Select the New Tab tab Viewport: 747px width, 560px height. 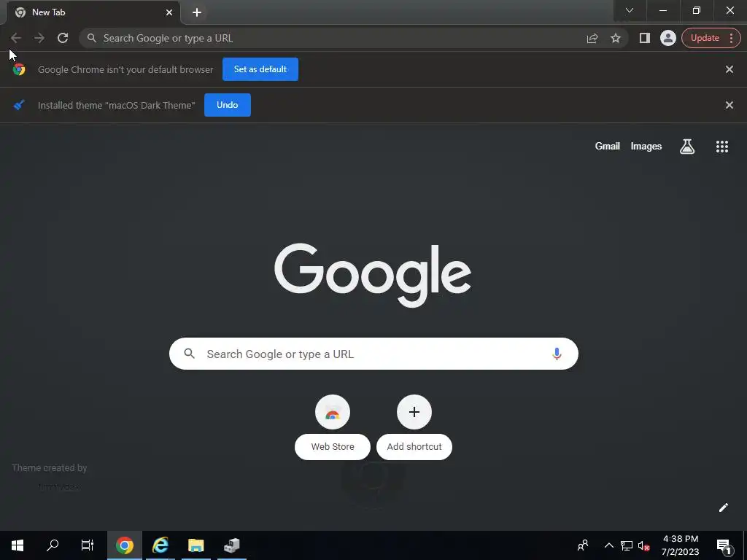[94, 12]
